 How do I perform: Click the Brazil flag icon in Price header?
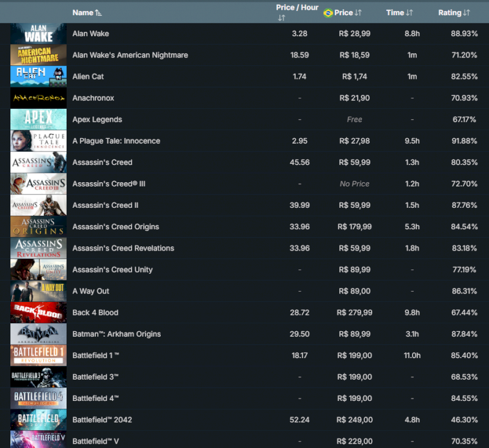click(x=328, y=13)
